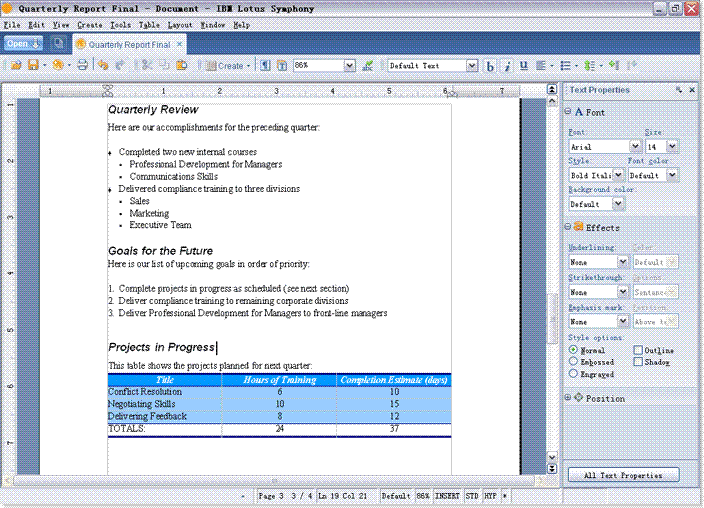This screenshot has width=704, height=508.
Task: Click the Copy icon
Action: point(164,65)
